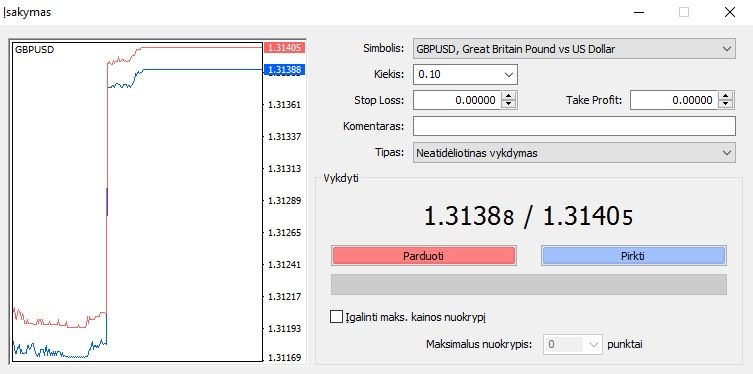Open the Tipas execution type dropdown

pyautogui.click(x=574, y=153)
